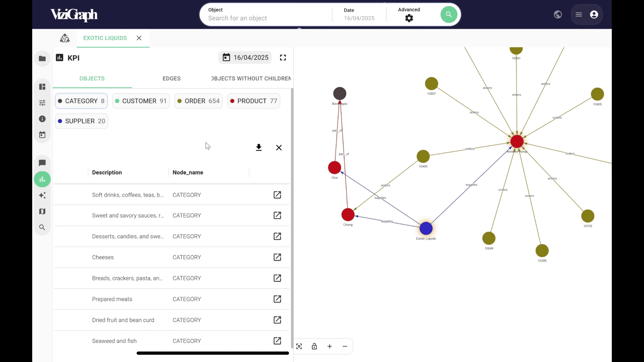644x362 pixels.
Task: Open the dashboard layout icon in sidebar
Action: 42,87
